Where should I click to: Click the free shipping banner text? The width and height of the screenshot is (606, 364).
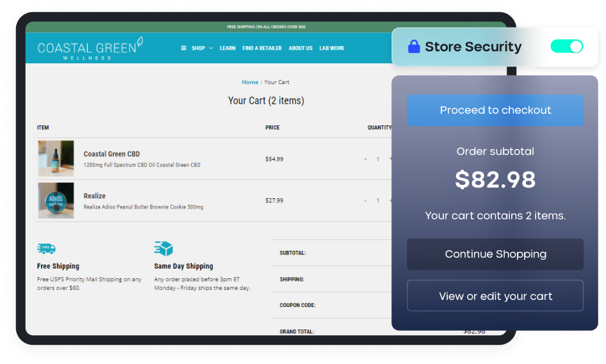click(266, 27)
